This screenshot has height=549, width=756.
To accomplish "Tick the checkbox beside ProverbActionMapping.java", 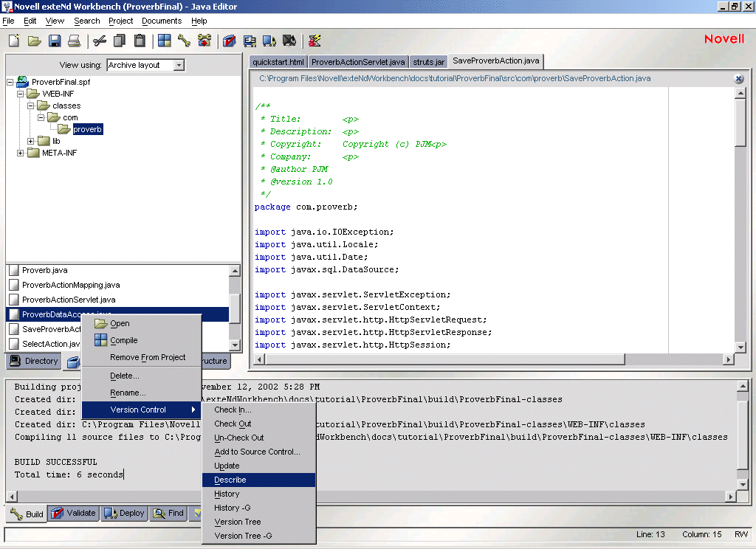I will pos(14,285).
